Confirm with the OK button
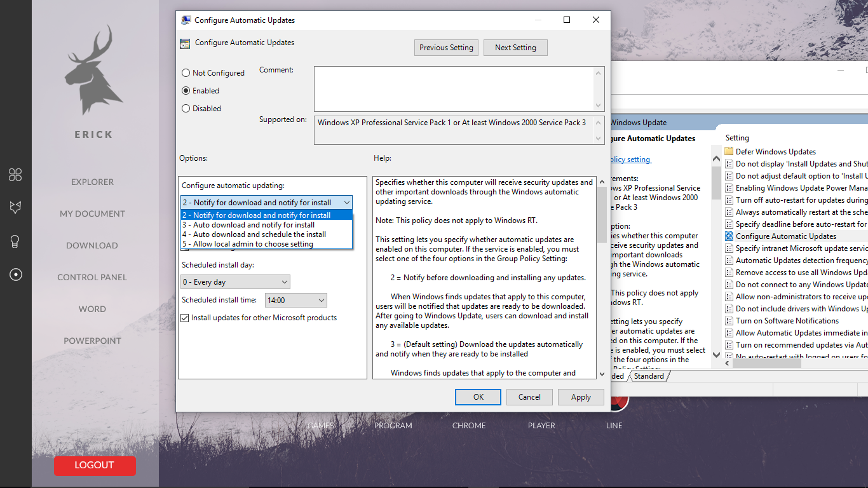The image size is (868, 488). [478, 397]
